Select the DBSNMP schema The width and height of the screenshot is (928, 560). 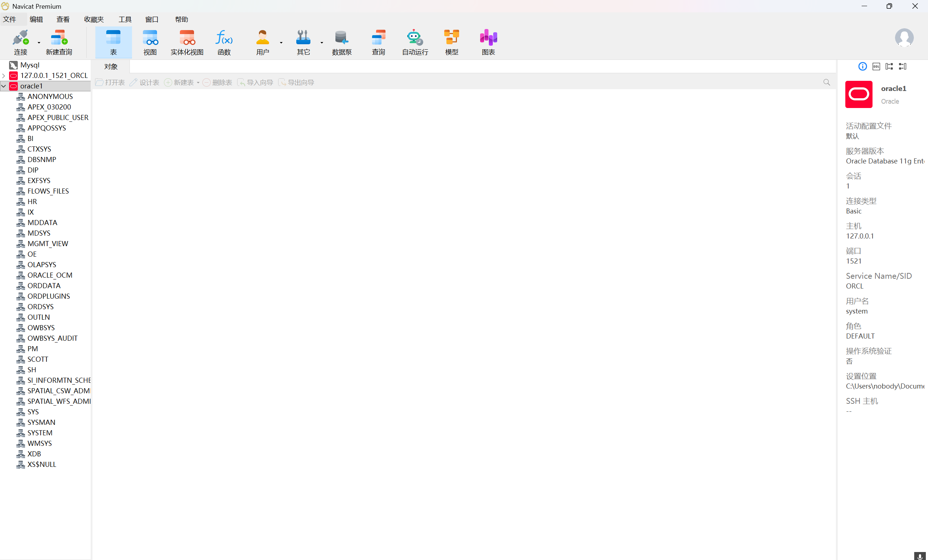click(42, 160)
